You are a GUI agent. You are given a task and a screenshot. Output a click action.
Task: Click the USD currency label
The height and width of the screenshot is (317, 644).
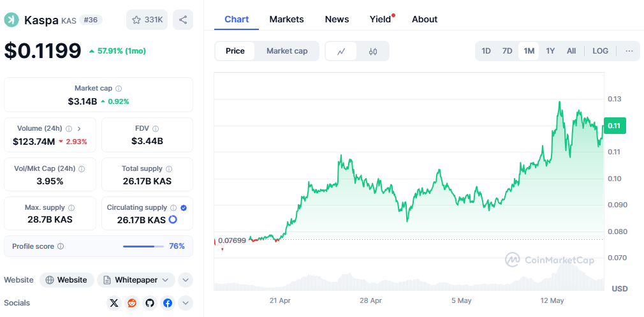[x=620, y=289]
